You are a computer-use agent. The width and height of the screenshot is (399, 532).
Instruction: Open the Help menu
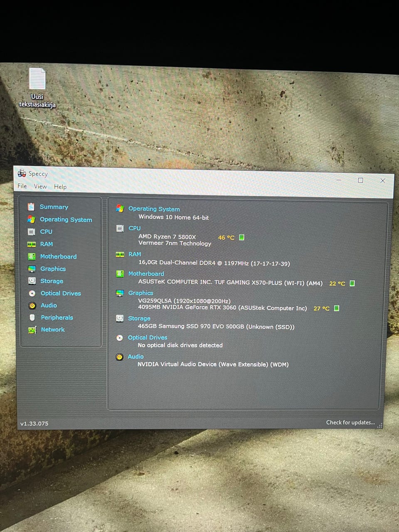click(x=60, y=187)
